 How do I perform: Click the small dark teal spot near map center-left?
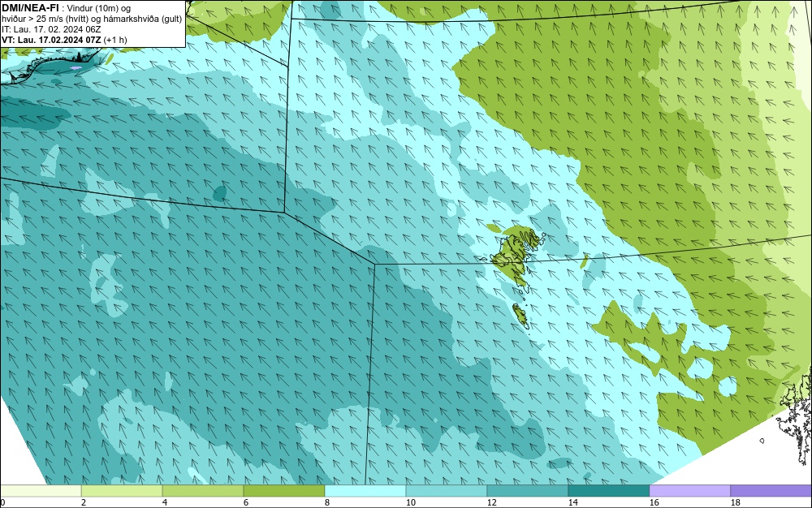(x=219, y=193)
